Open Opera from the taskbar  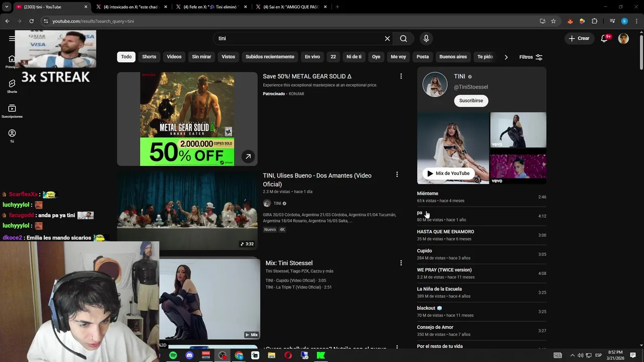tap(288, 355)
